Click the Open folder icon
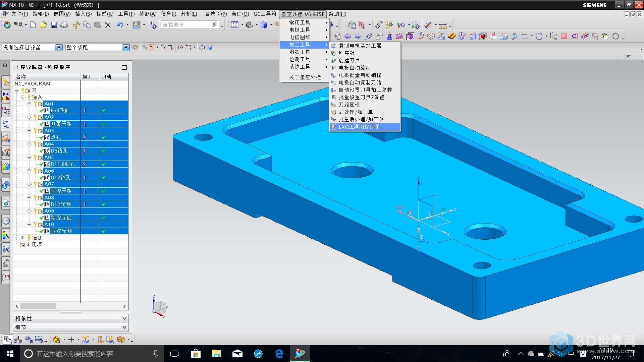 pyautogui.click(x=43, y=25)
